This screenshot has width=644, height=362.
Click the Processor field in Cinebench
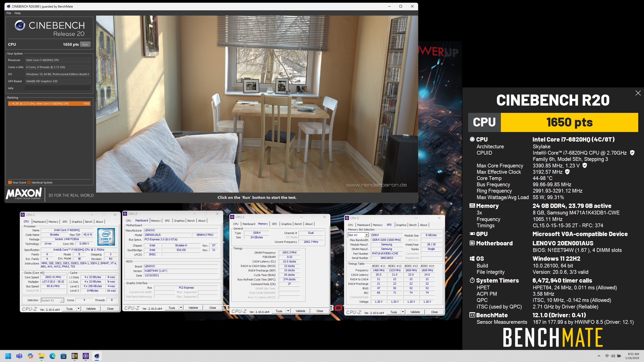click(58, 60)
